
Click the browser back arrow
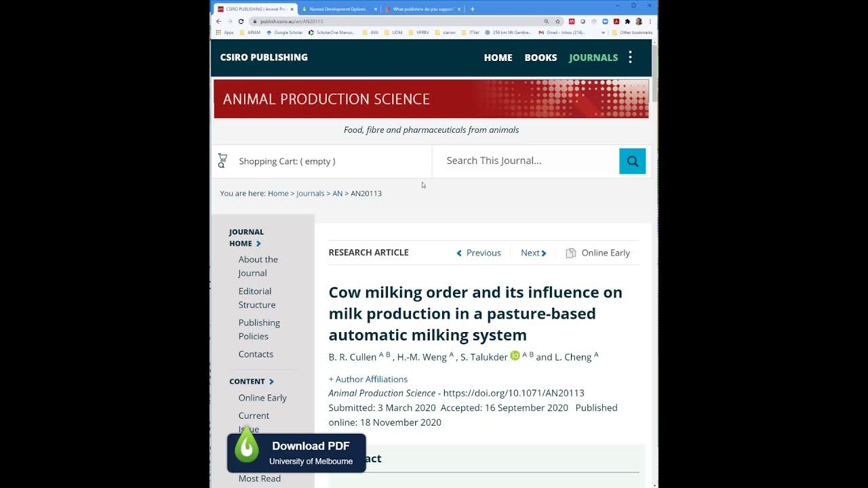tap(218, 21)
